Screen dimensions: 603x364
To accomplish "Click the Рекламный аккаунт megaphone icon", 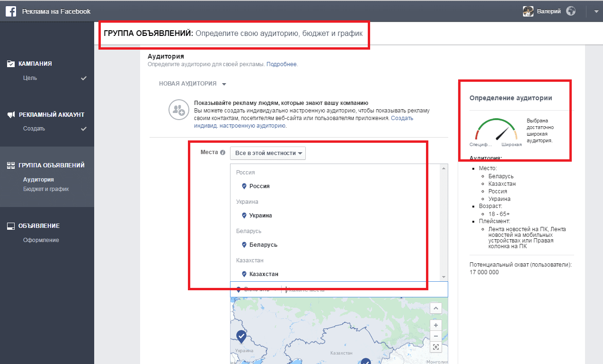I will click(10, 114).
